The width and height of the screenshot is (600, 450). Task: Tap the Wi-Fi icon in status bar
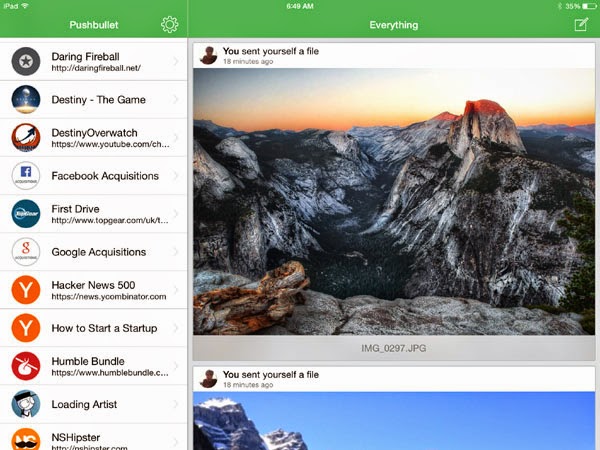[25, 6]
